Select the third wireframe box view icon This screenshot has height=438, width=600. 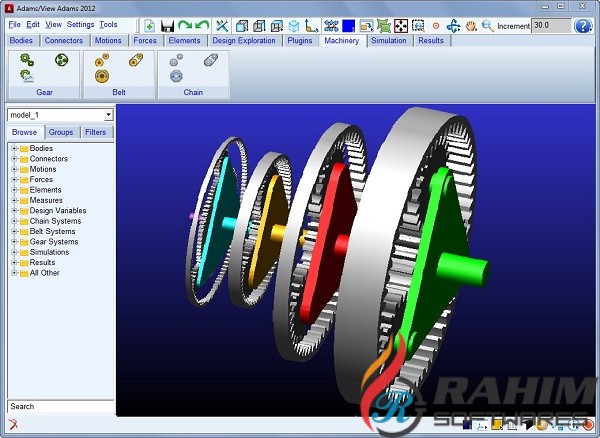[276, 26]
